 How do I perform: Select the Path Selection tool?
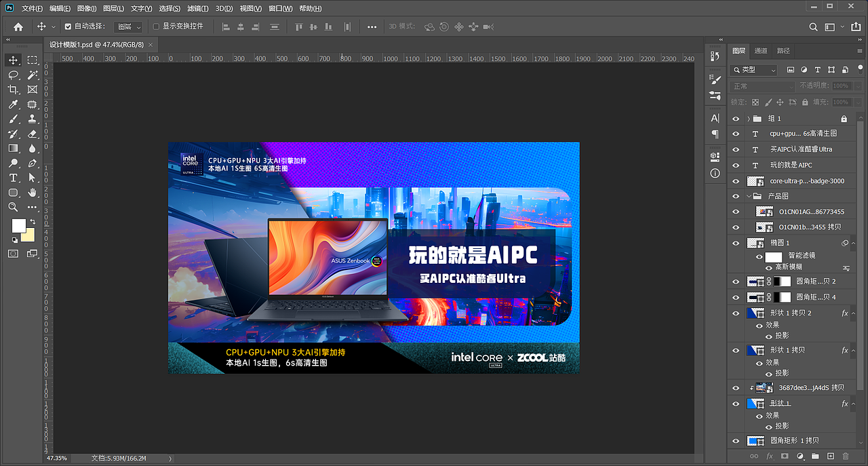[x=32, y=178]
